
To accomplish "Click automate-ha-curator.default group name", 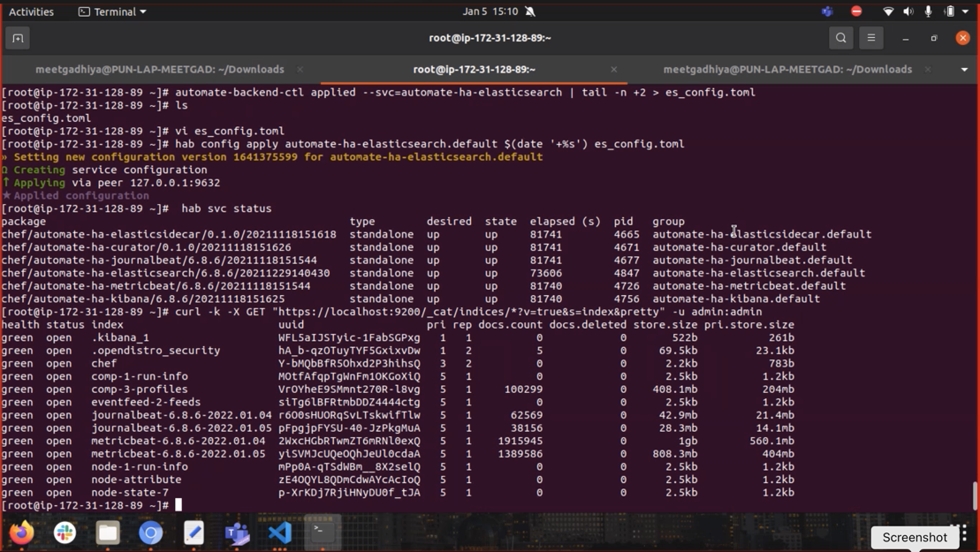I will pos(740,247).
